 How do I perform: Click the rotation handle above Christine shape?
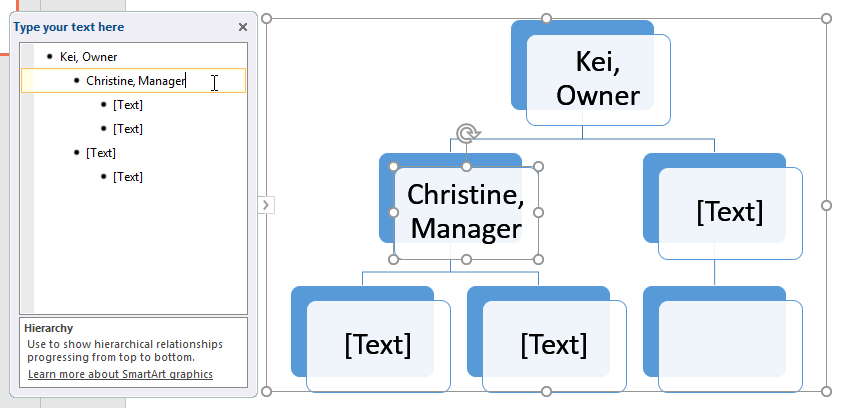coord(466,134)
